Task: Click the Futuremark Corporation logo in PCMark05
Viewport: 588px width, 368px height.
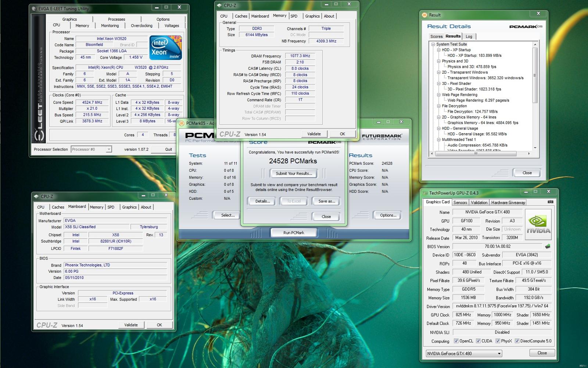Action: [x=382, y=137]
